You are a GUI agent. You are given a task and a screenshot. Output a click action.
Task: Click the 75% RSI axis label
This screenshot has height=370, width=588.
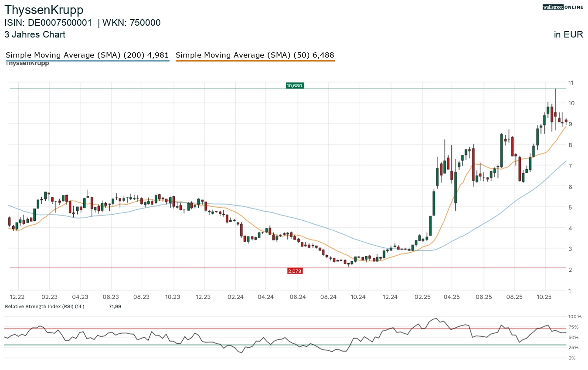(x=573, y=327)
